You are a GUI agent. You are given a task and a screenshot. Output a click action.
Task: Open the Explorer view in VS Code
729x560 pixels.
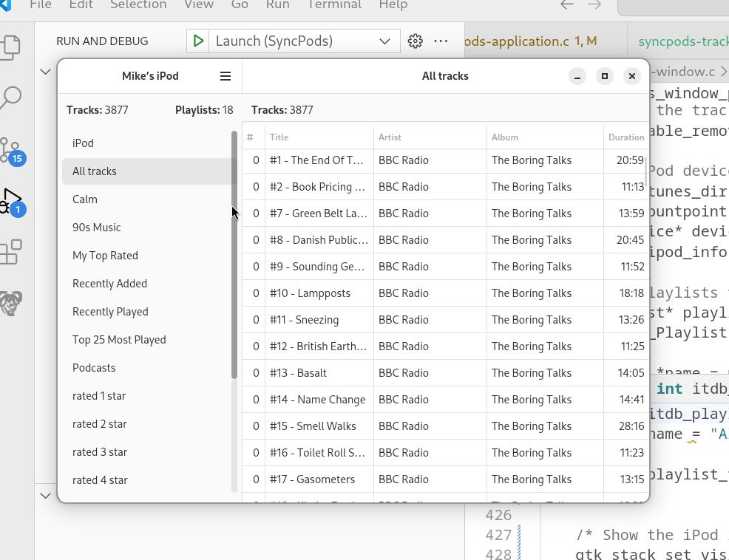(11, 47)
